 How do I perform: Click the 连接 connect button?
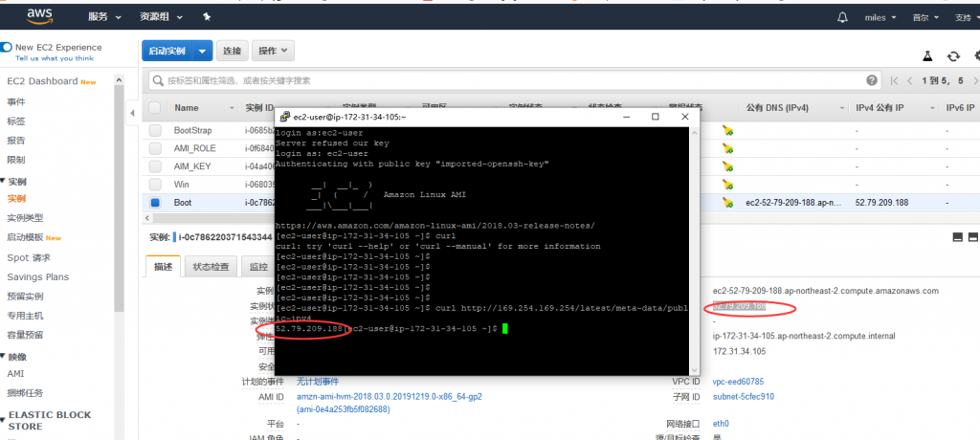pyautogui.click(x=232, y=51)
